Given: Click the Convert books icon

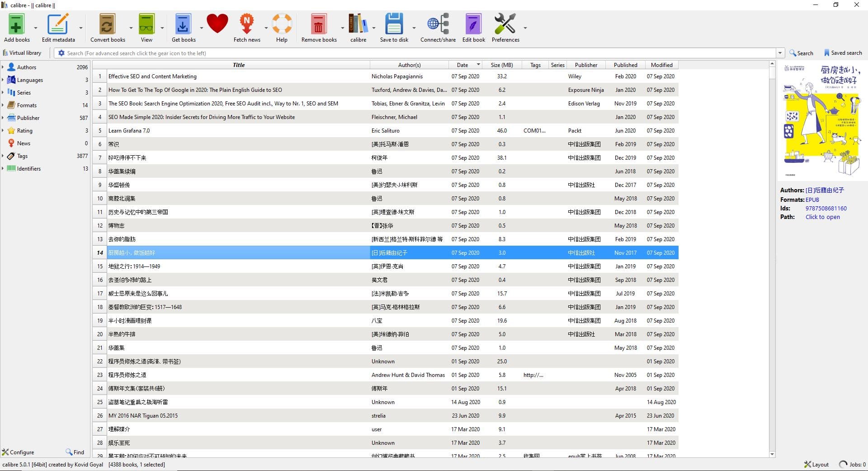Looking at the screenshot, I should (x=107, y=24).
